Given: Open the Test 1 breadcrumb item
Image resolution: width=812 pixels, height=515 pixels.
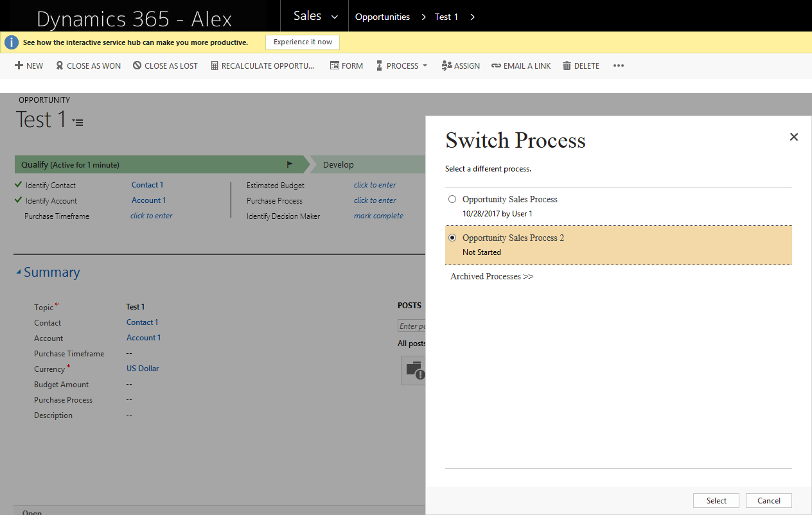Looking at the screenshot, I should [446, 17].
